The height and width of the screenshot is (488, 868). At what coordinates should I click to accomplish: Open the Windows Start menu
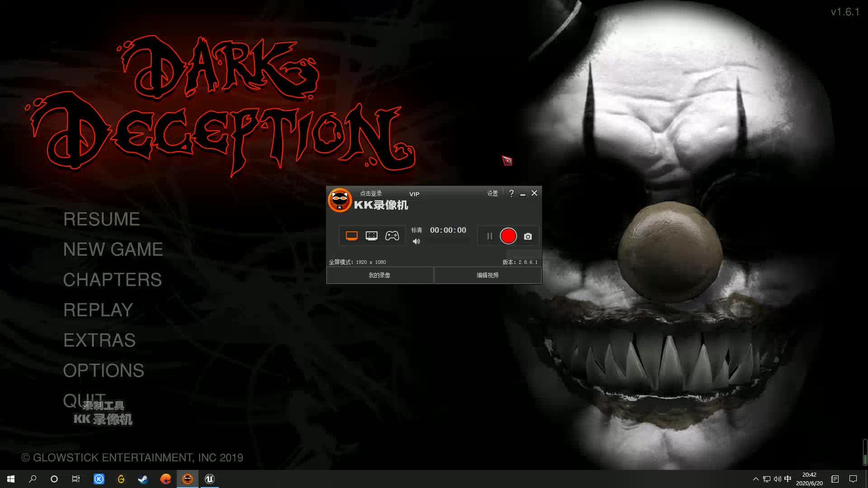[11, 479]
